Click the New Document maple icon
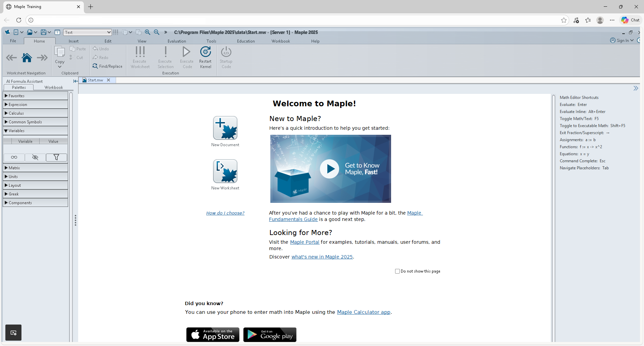 [x=225, y=128]
